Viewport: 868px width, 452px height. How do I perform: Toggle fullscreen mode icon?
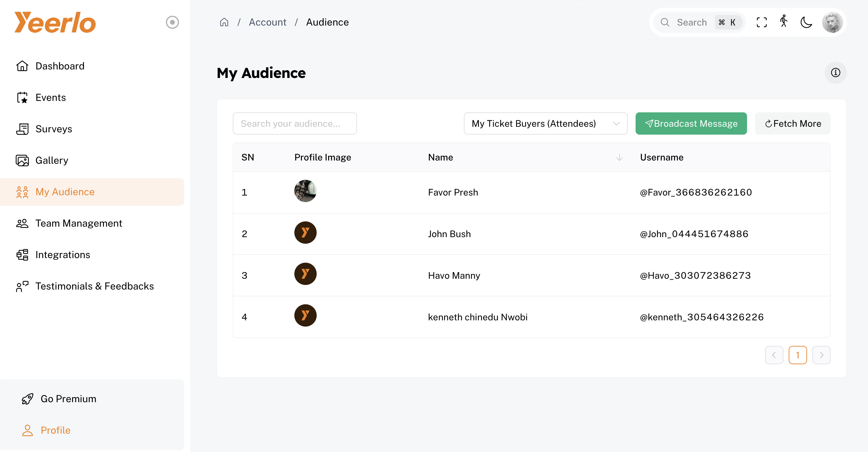click(761, 22)
